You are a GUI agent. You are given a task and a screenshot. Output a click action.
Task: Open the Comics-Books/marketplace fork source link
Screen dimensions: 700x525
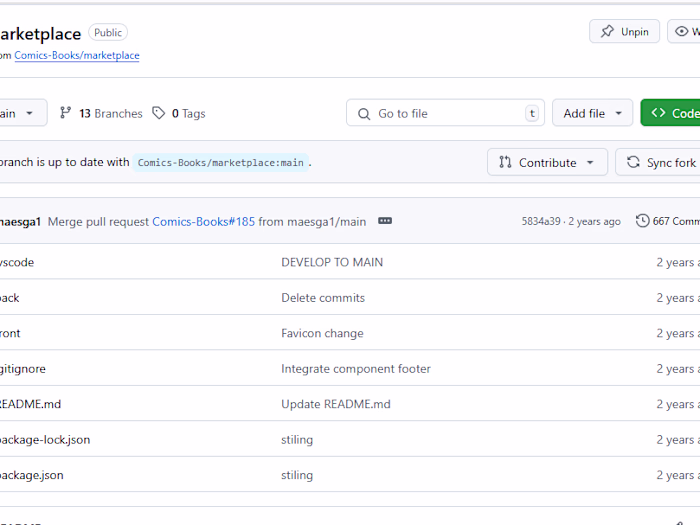click(x=77, y=56)
